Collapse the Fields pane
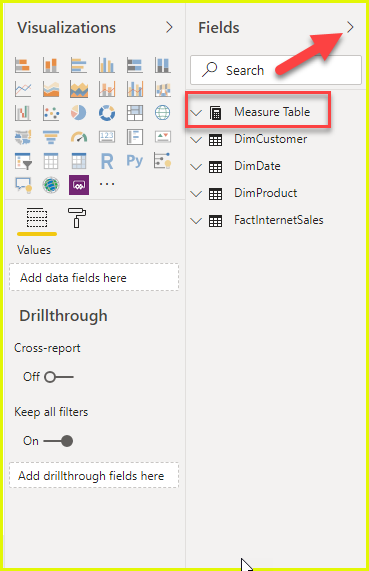369x571 pixels. (x=350, y=27)
